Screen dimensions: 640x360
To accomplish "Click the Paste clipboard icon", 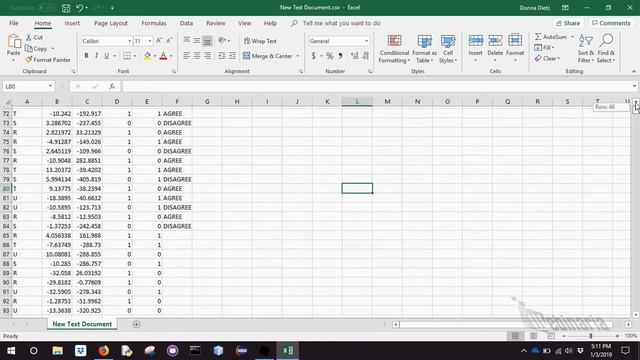I will pyautogui.click(x=13, y=42).
